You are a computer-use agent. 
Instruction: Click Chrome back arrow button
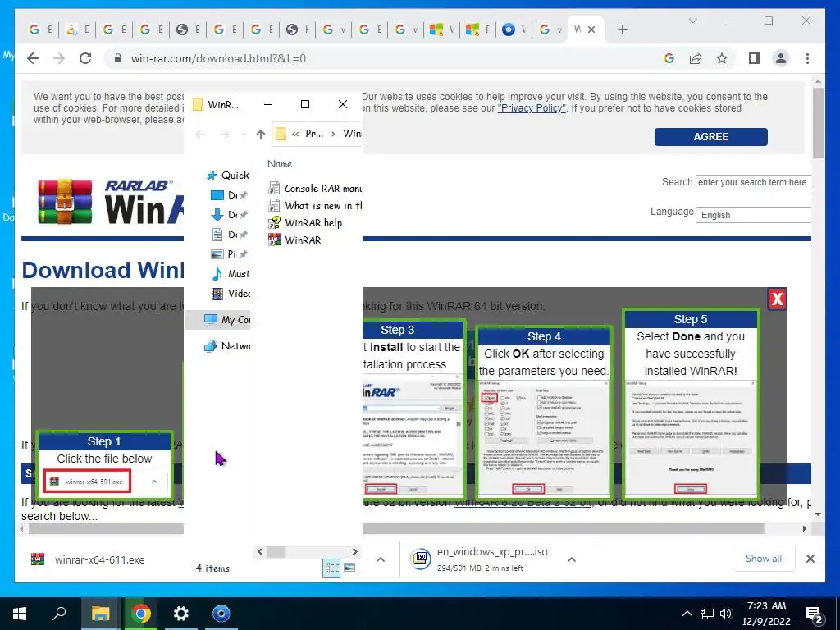coord(33,58)
